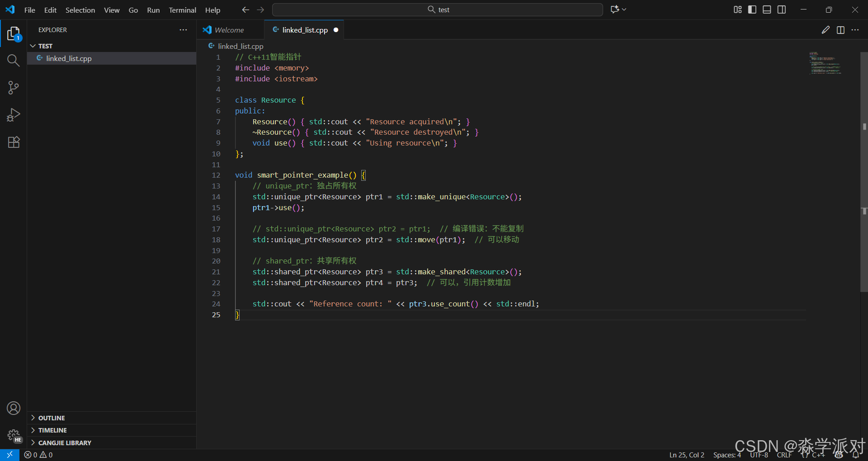Open the View menu
This screenshot has width=868, height=461.
(x=112, y=10)
